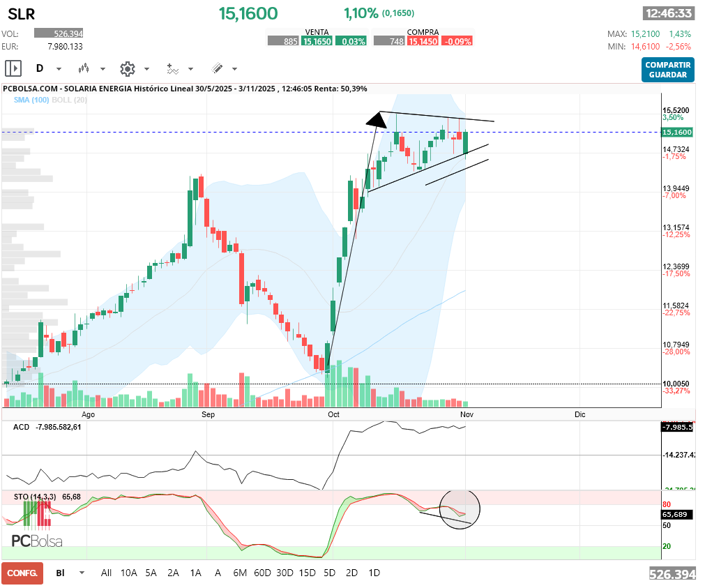This screenshot has width=705, height=588.
Task: Click the COMPRA price 15,1450
Action: 423,41
